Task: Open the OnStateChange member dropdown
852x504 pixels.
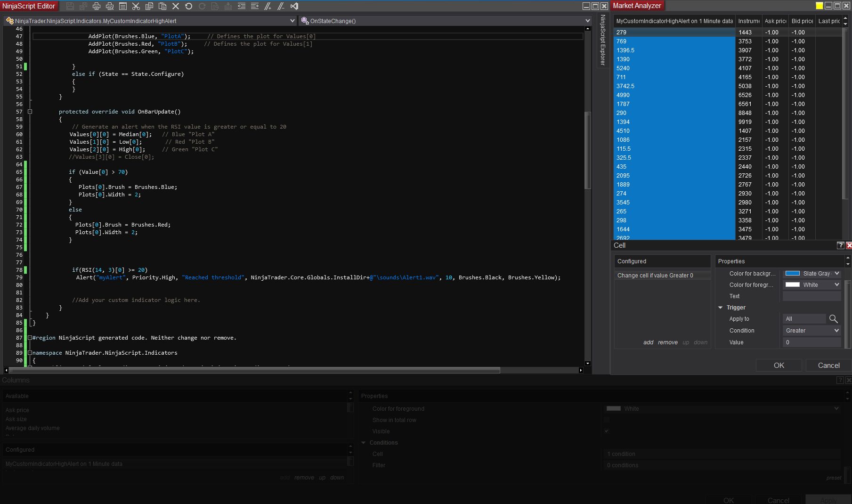Action: 587,21
